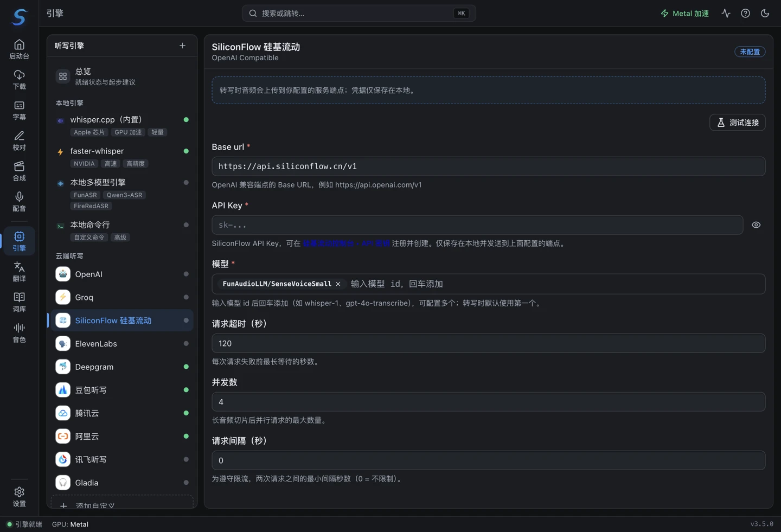
Task: Toggle dark mode moon icon
Action: (x=765, y=13)
